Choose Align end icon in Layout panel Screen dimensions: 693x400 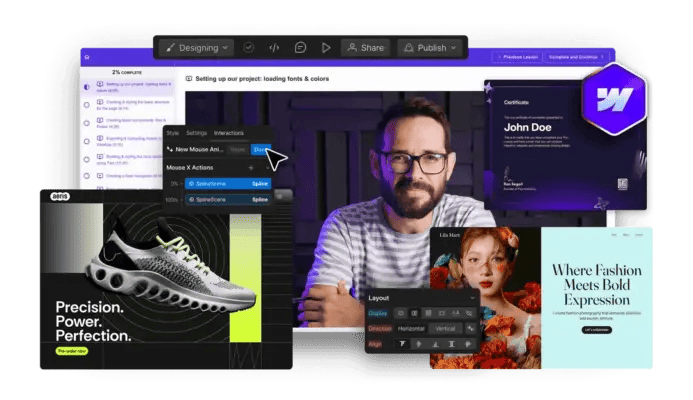pos(435,344)
